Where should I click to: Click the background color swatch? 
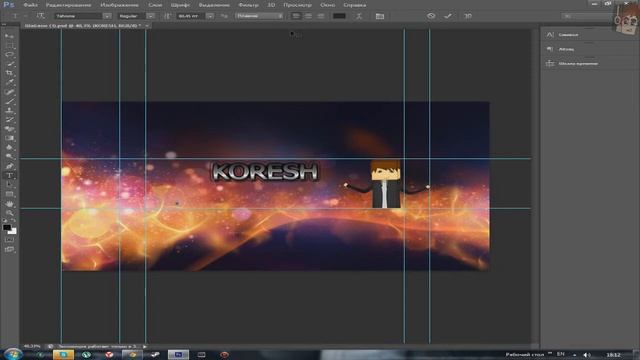pos(13,231)
